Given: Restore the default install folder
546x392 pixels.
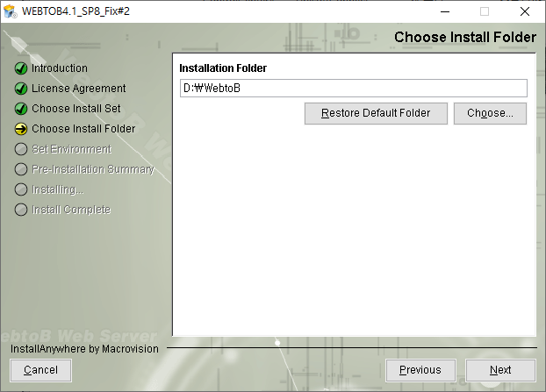Looking at the screenshot, I should tap(376, 113).
